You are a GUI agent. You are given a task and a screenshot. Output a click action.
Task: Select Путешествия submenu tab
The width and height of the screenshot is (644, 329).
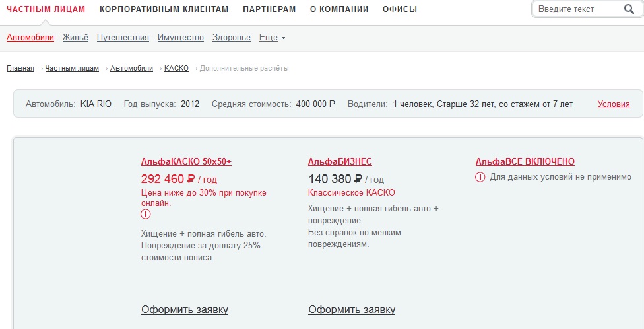123,38
